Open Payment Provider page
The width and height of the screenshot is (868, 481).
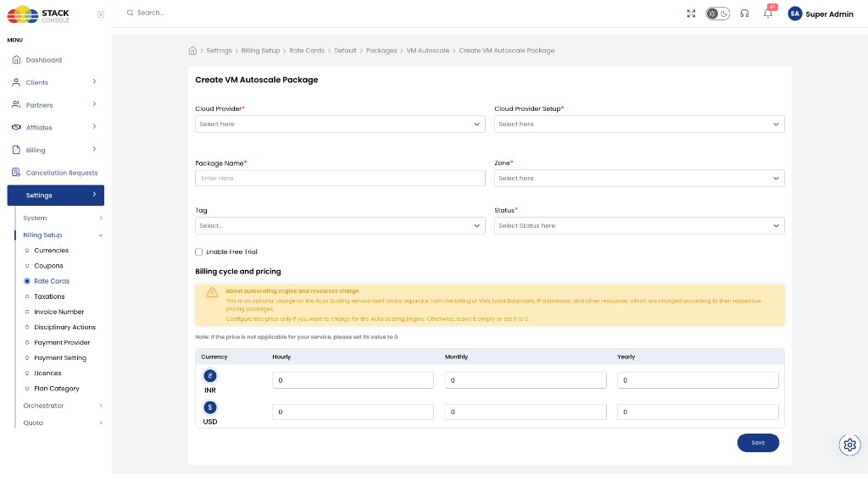click(x=62, y=343)
